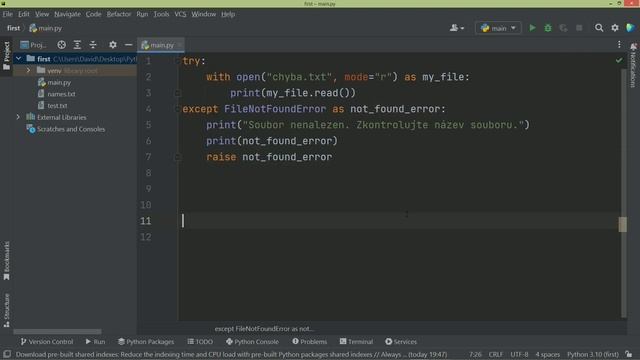The height and width of the screenshot is (360, 640).
Task: Collapse all in Project panel toolbar
Action: pos(93,45)
